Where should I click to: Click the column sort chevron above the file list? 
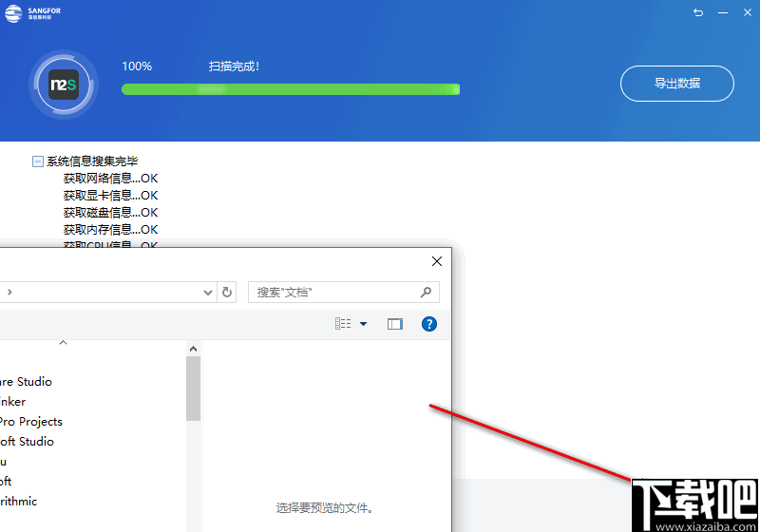coord(63,343)
